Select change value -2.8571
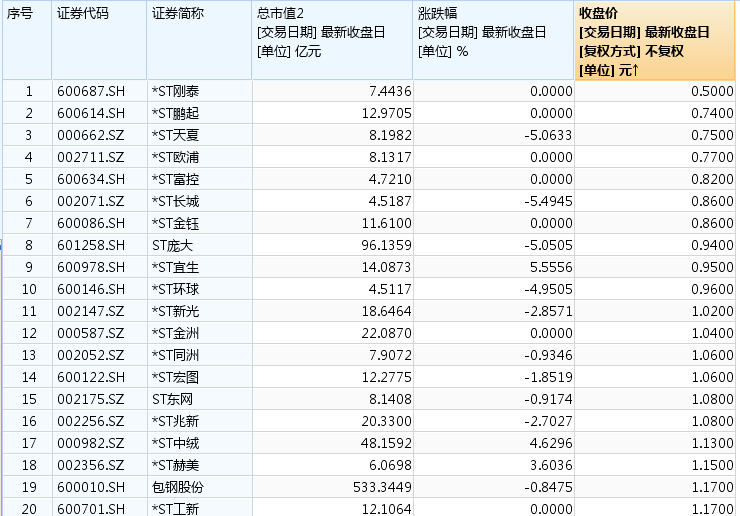 548,311
